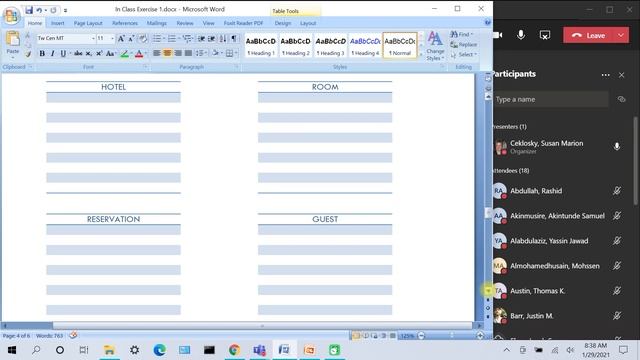Sort the selected text
The image size is (640, 360).
coord(223,38)
